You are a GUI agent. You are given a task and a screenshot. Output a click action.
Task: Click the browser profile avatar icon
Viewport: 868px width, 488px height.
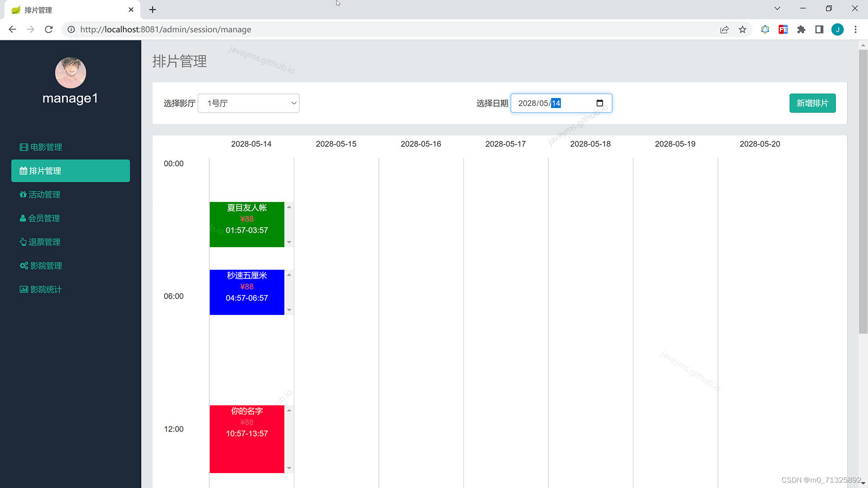[x=838, y=29]
